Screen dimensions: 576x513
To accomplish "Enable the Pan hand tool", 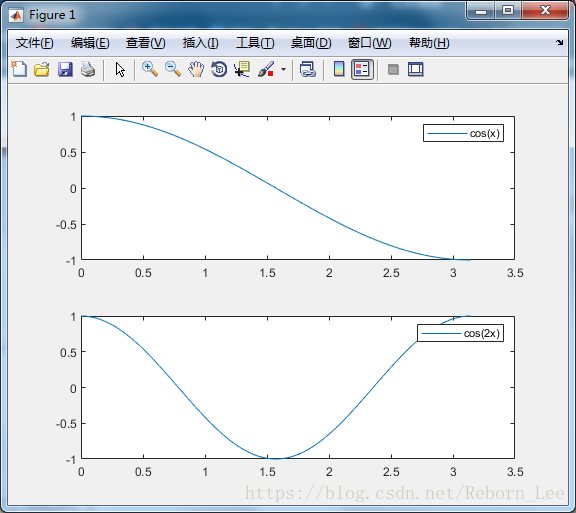I will [x=196, y=69].
